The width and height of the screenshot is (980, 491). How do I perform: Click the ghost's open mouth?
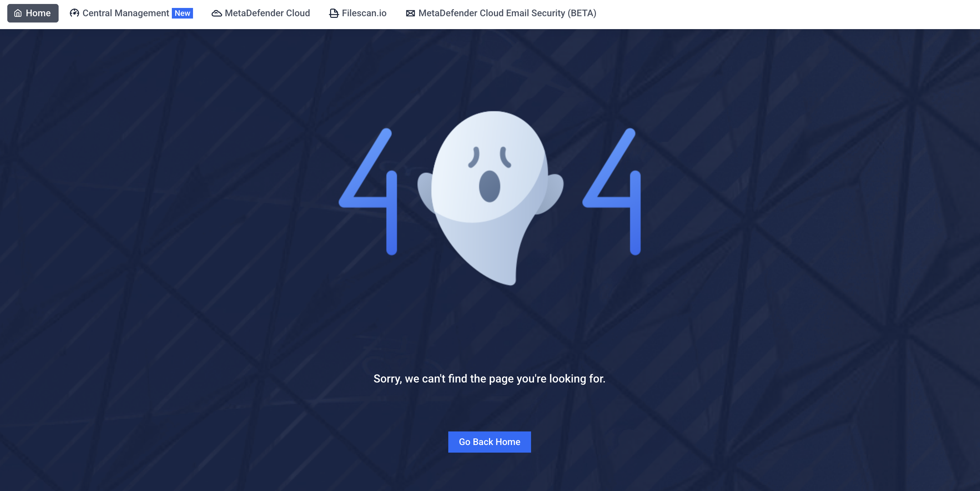click(489, 186)
